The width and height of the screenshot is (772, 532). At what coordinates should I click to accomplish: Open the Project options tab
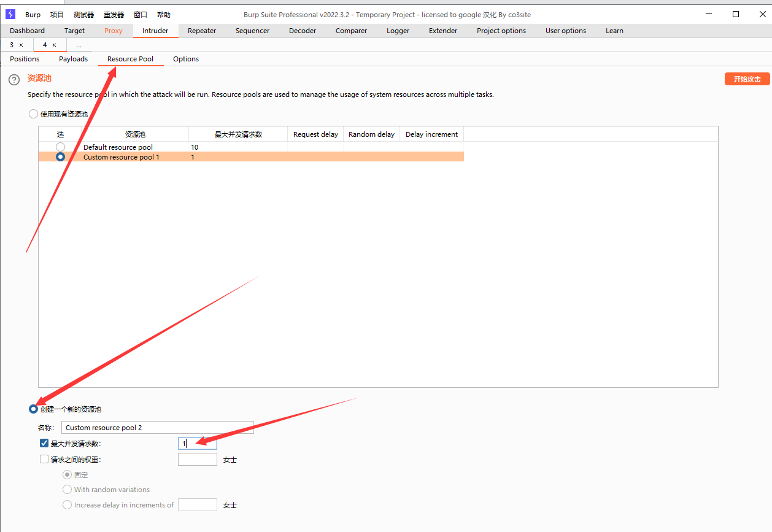pos(501,31)
